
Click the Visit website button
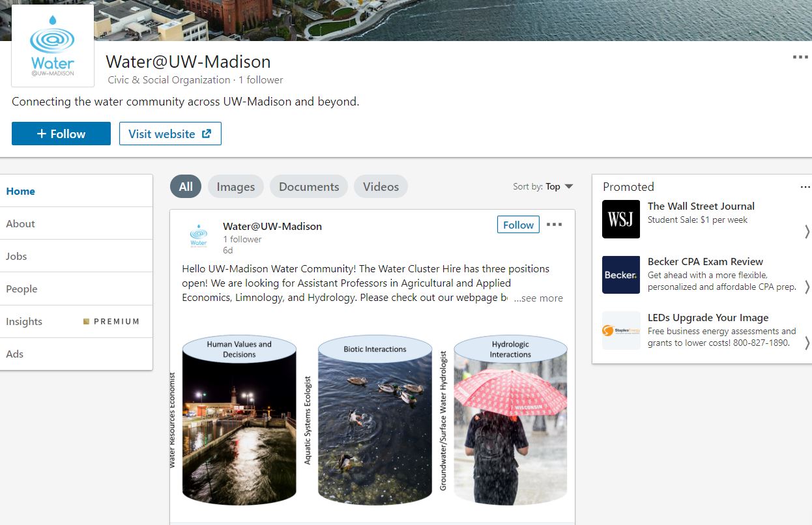pos(170,134)
